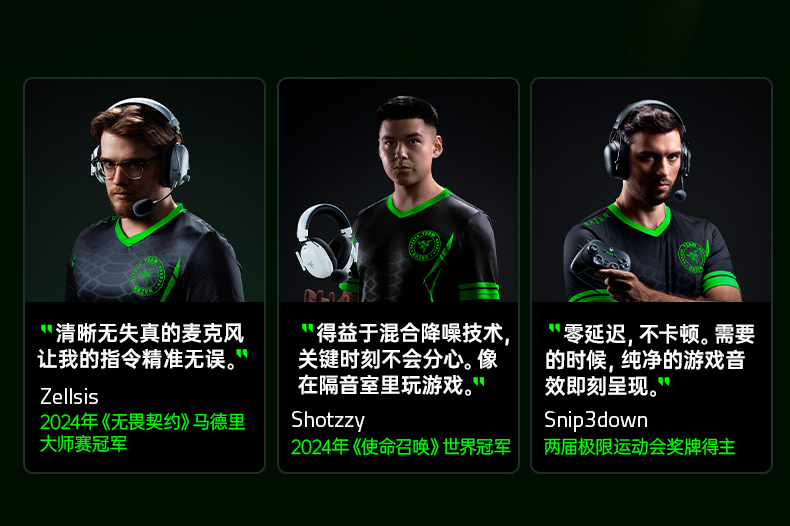Click the Team Razer logo on Snip3down's jersey
Screen dimensions: 790x526
point(692,256)
